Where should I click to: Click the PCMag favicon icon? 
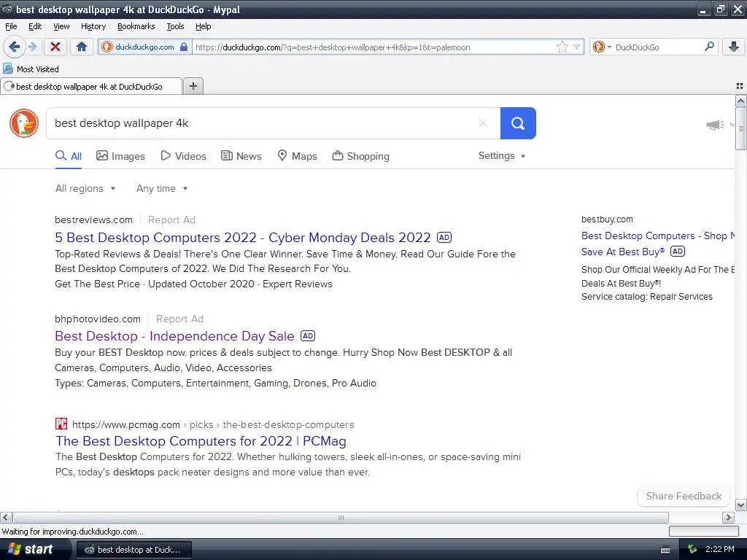point(61,424)
